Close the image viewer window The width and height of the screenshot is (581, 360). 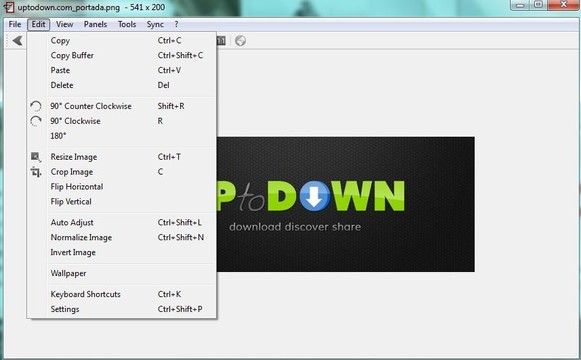point(564,5)
